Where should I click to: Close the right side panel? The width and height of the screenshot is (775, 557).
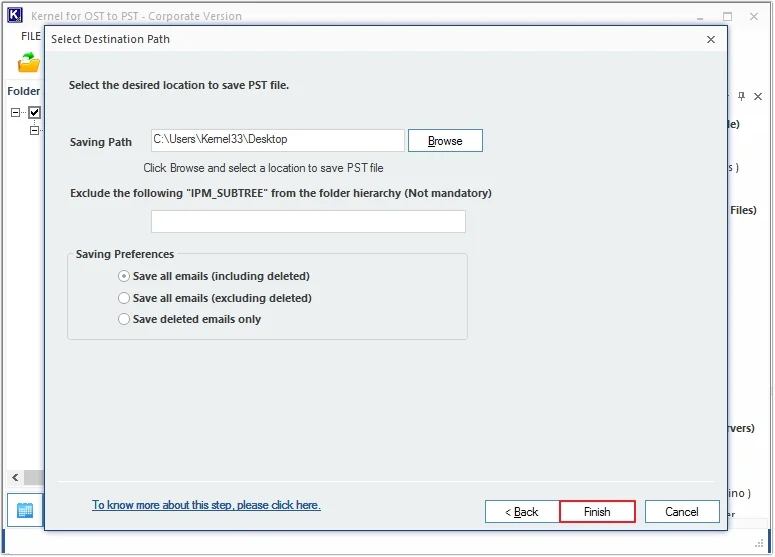click(758, 96)
